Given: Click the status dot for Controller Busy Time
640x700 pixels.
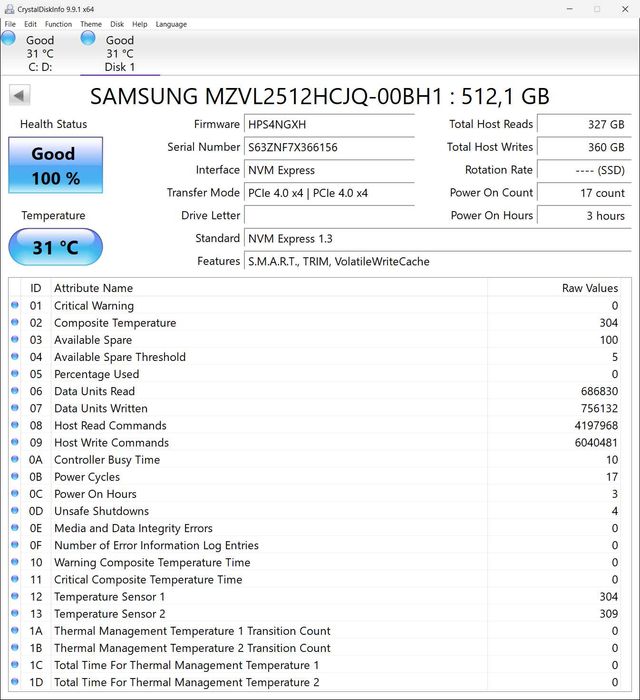Looking at the screenshot, I should pos(15,459).
